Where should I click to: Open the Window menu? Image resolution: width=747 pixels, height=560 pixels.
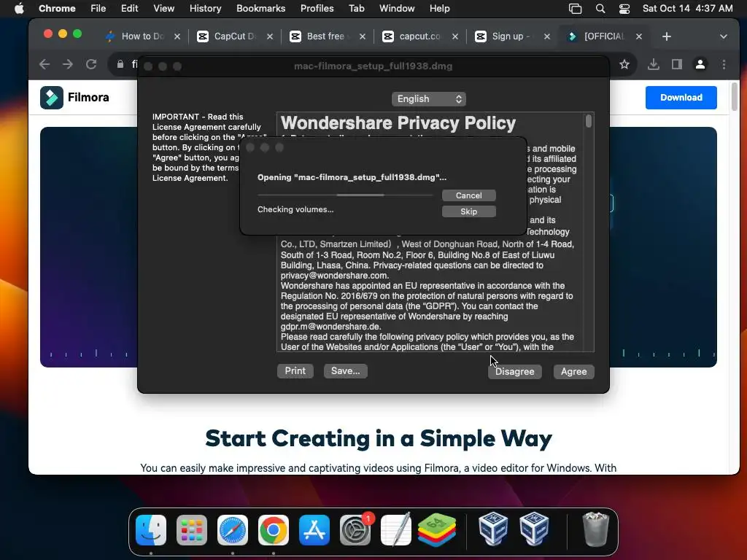397,8
